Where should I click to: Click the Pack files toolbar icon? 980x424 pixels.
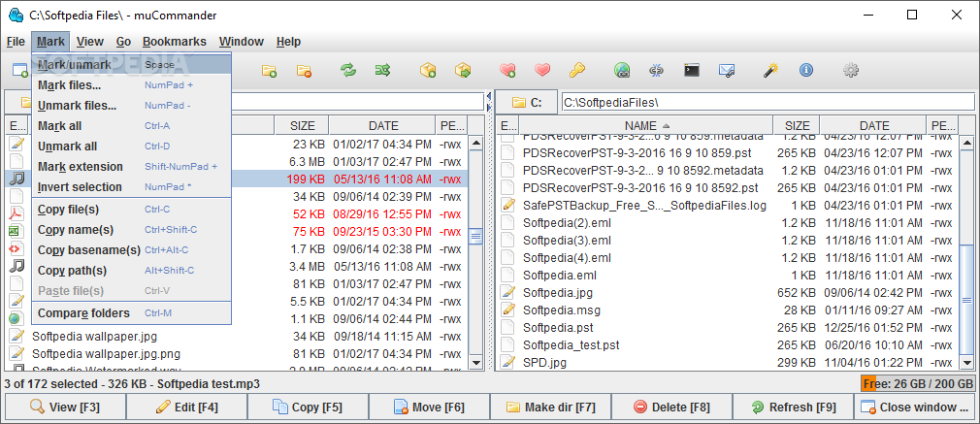[428, 70]
